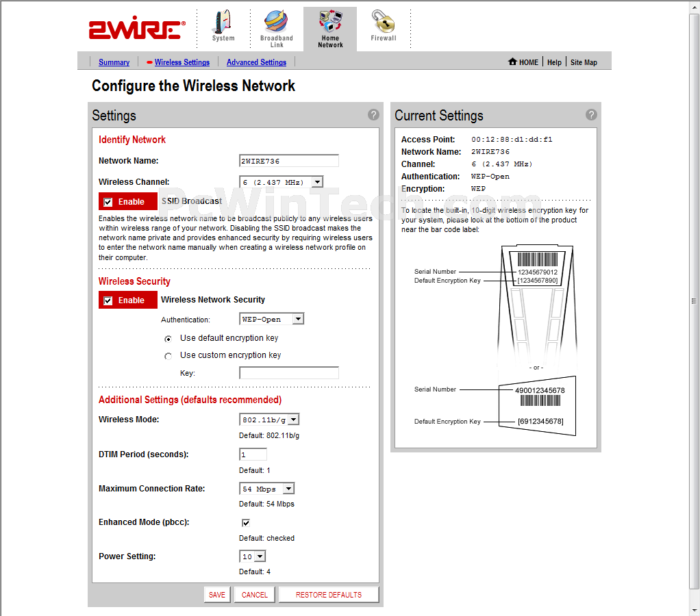The width and height of the screenshot is (700, 616).
Task: Click the Current Settings channel value '6 (2.437 MHz)'
Action: tap(502, 164)
